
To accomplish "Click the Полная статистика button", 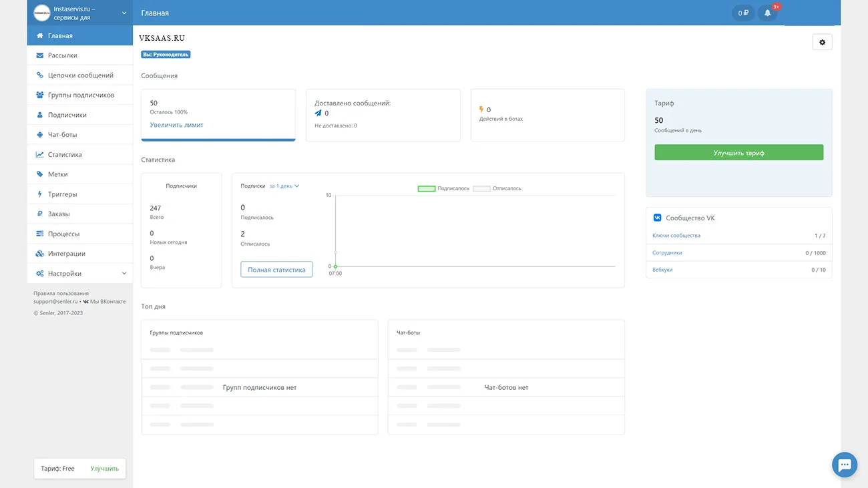I will 276,270.
